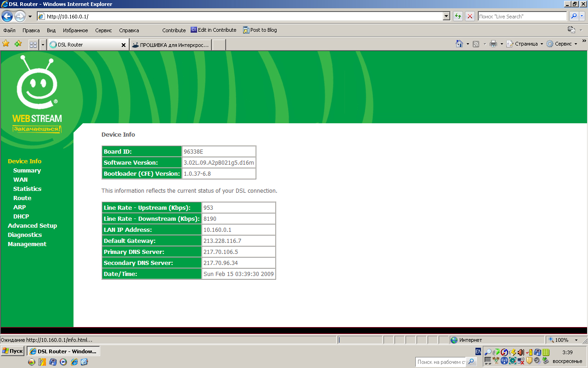588x368 pixels.
Task: Click Edit in Contribute button
Action: tap(214, 30)
